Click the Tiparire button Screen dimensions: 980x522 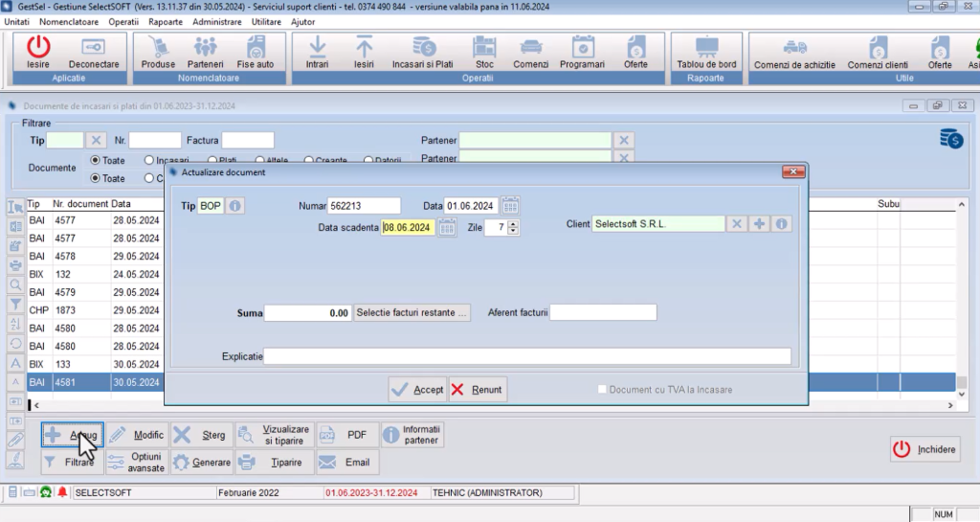coord(275,462)
